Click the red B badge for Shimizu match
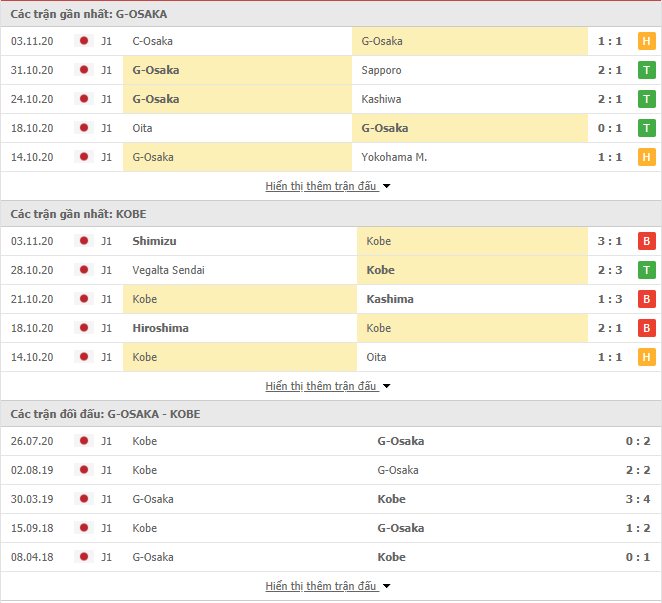 point(646,241)
